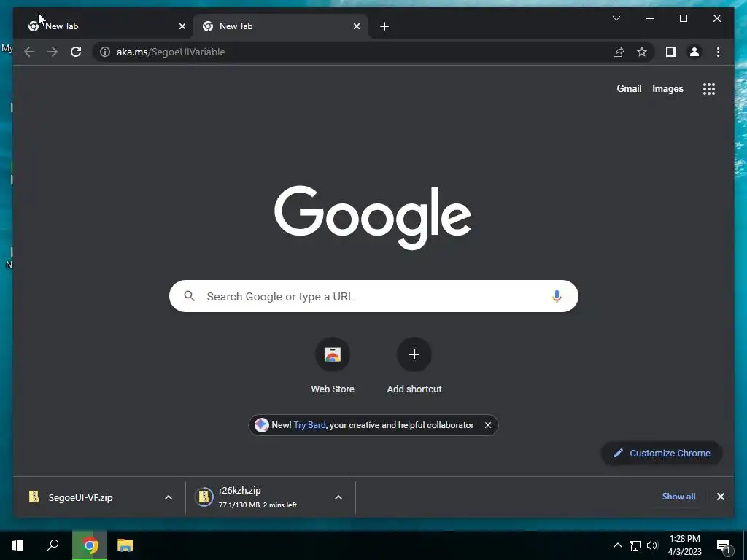Share this page icon in address bar
747x560 pixels.
[619, 52]
